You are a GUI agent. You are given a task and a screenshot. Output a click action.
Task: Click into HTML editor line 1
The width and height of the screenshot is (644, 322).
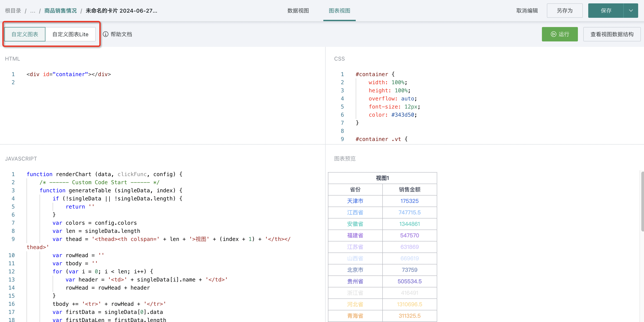[x=69, y=74]
